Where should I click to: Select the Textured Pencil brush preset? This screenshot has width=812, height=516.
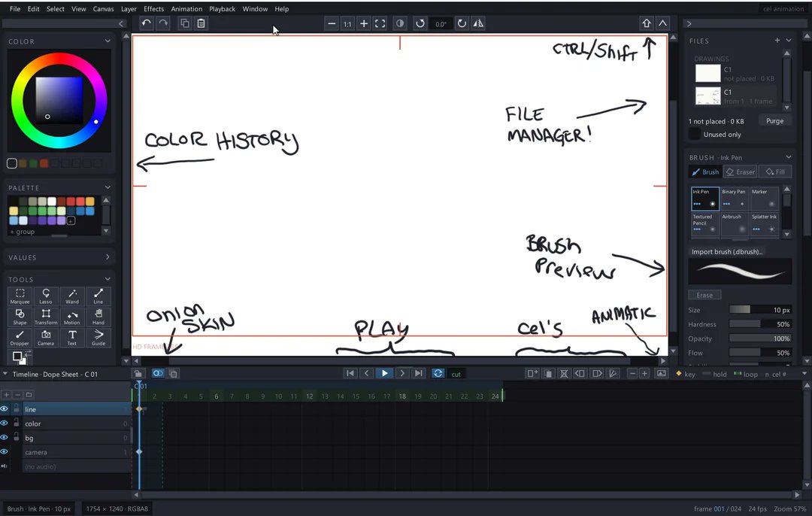tap(704, 224)
